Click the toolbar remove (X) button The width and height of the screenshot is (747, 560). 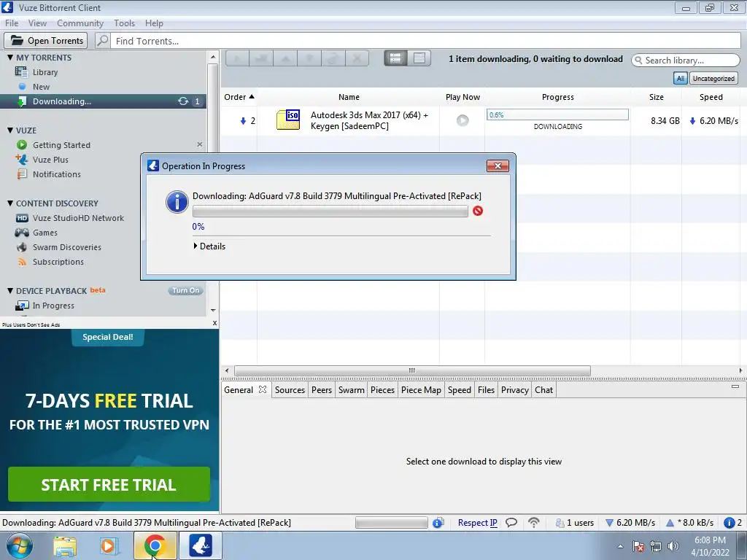tap(357, 58)
